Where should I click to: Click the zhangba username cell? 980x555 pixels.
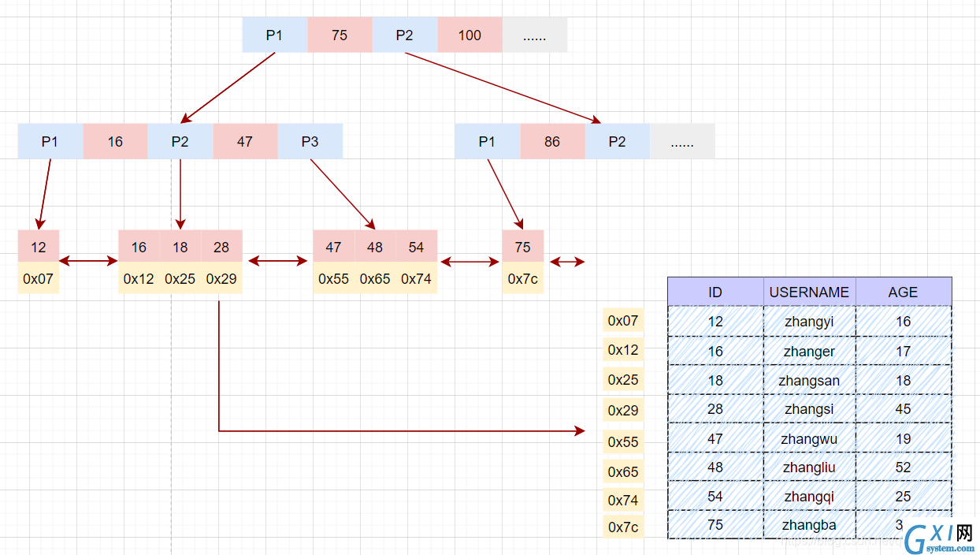click(809, 525)
